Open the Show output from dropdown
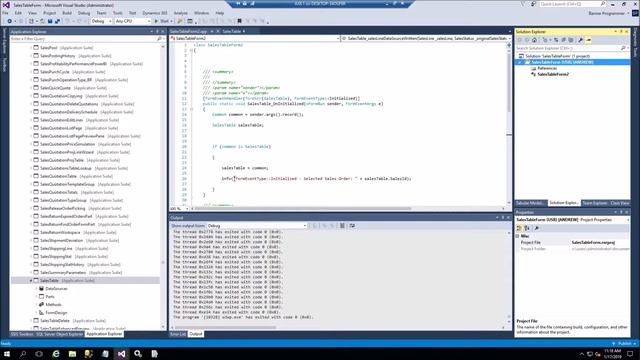640x360 pixels. [257, 226]
